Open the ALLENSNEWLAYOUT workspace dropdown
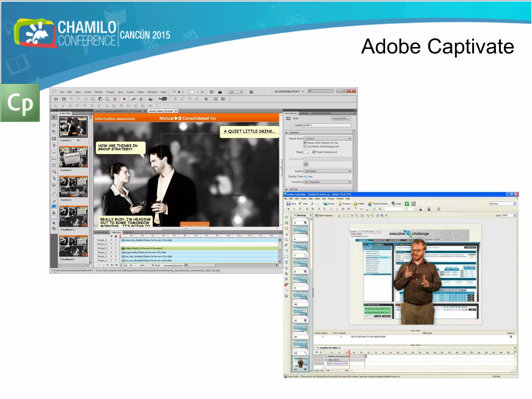Image resolution: width=532 pixels, height=399 pixels. tap(289, 92)
